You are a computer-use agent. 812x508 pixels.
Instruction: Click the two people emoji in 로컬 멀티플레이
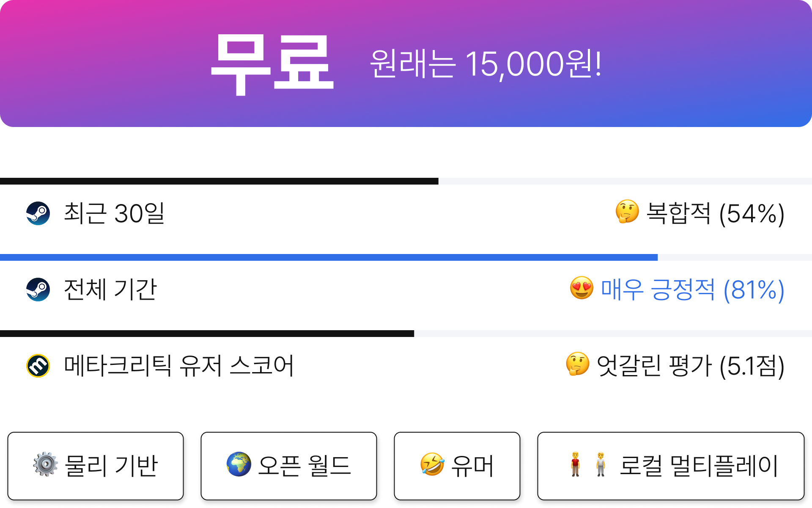[588, 464]
